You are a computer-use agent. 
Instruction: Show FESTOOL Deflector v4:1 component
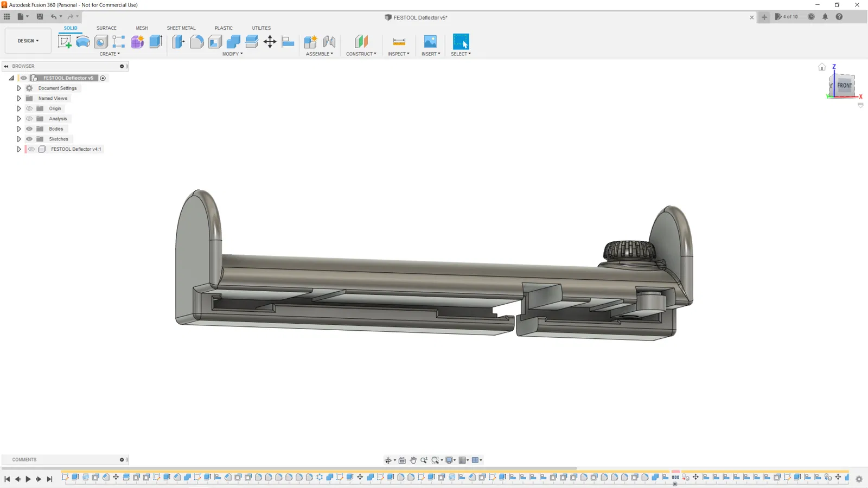31,149
